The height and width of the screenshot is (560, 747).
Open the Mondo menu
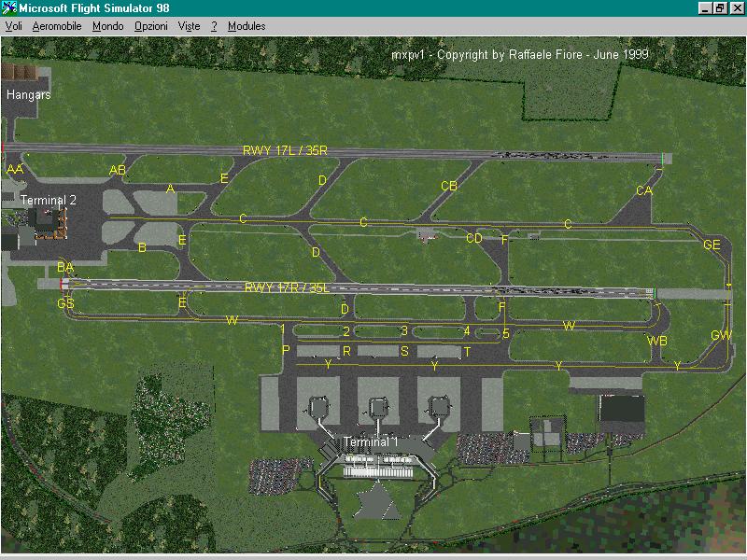pyautogui.click(x=107, y=26)
